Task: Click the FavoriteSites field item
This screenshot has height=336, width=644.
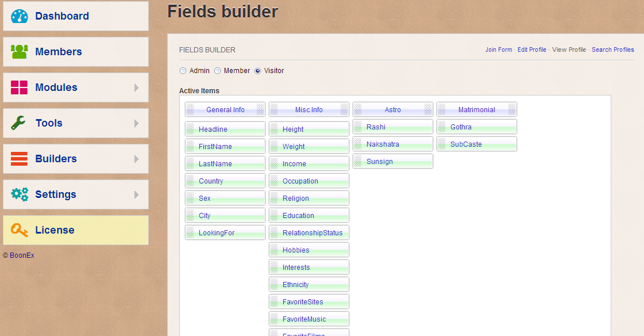Action: point(309,301)
